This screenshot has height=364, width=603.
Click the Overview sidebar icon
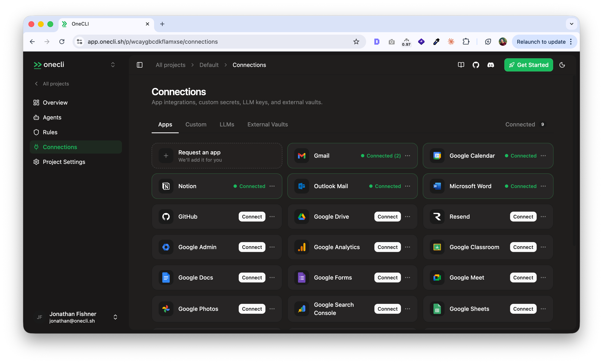(36, 102)
